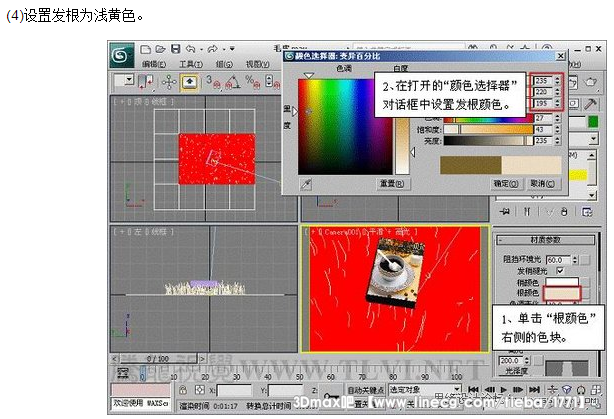The height and width of the screenshot is (419, 614).
Task: Click the blue value field showing 195
Action: click(544, 103)
